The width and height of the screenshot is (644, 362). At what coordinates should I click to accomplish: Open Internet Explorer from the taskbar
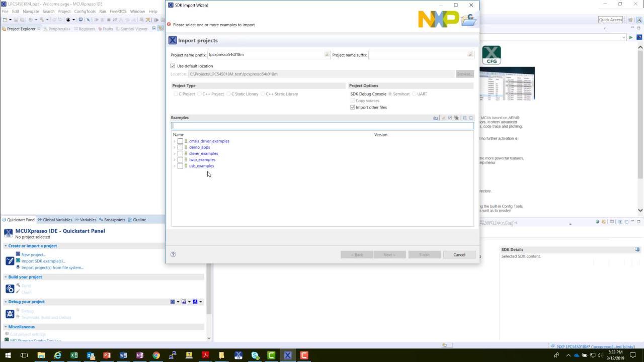pyautogui.click(x=57, y=355)
